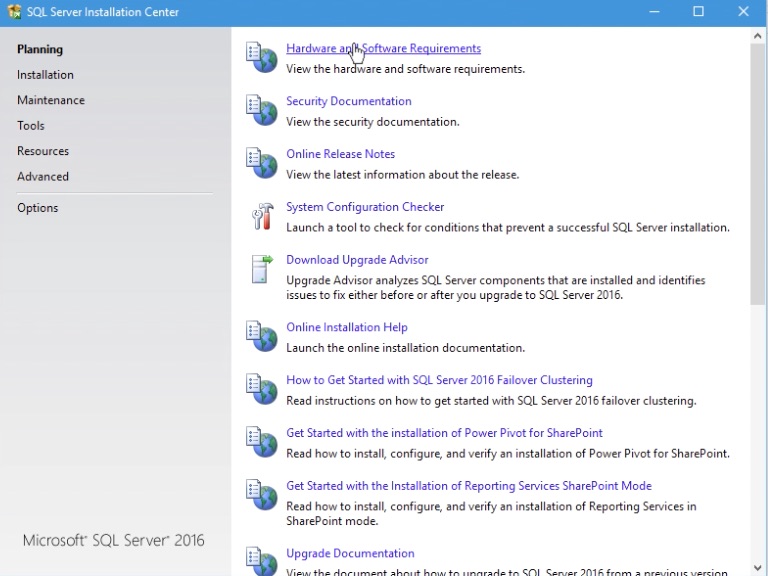The width and height of the screenshot is (768, 576).
Task: Click the SQL Server Installation Center title icon
Action: (14, 12)
